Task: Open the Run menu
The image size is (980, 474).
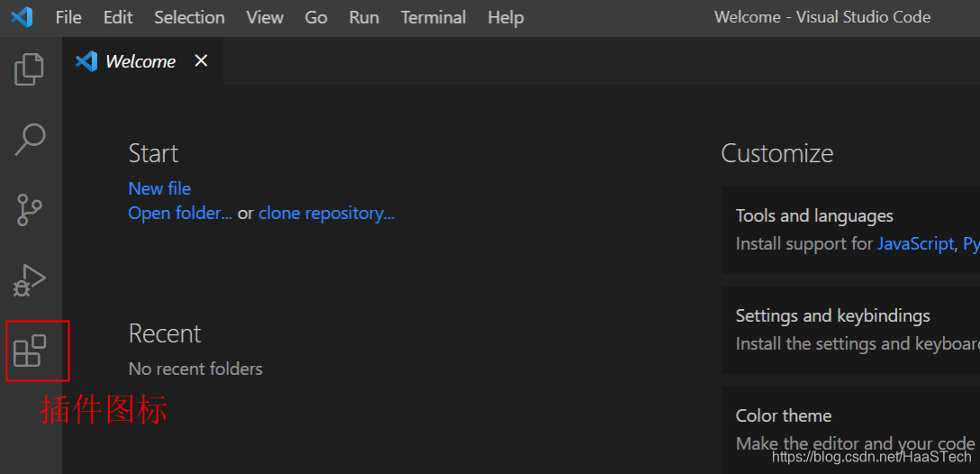Action: click(365, 17)
